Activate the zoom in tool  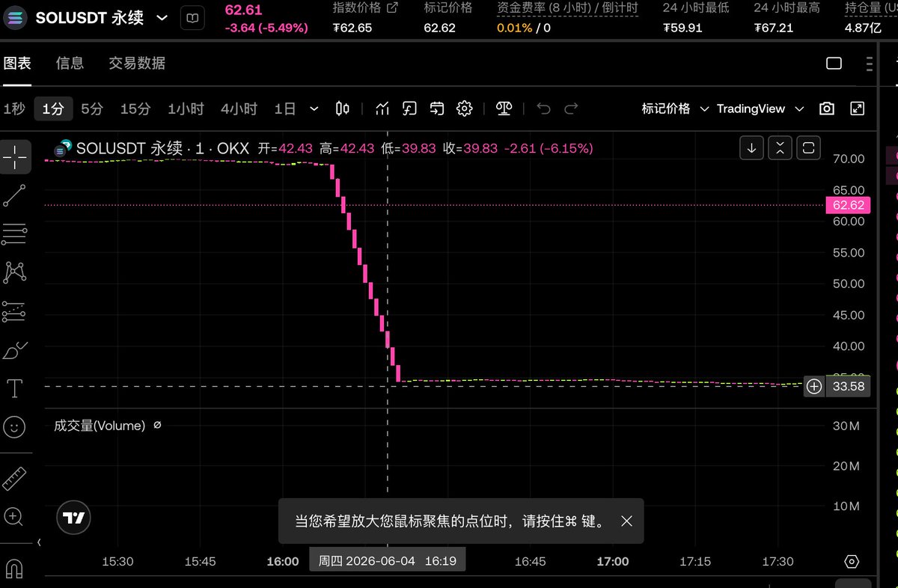(x=15, y=516)
